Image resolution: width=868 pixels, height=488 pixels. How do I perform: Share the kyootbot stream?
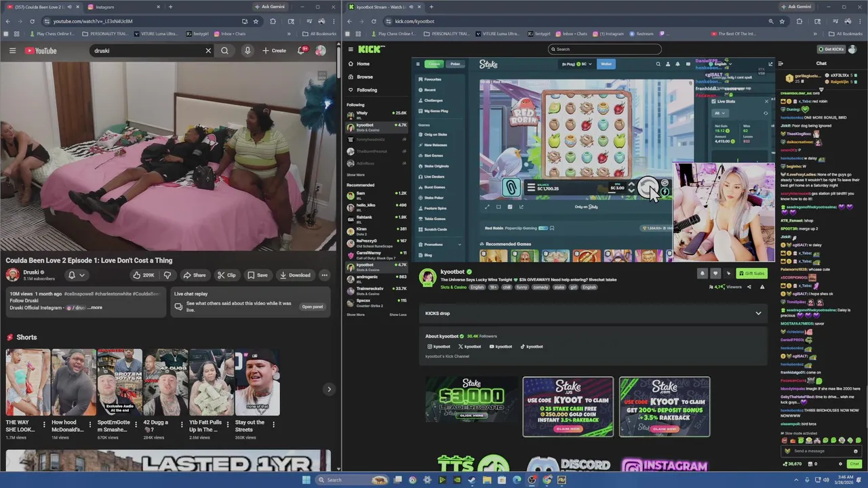pos(749,287)
